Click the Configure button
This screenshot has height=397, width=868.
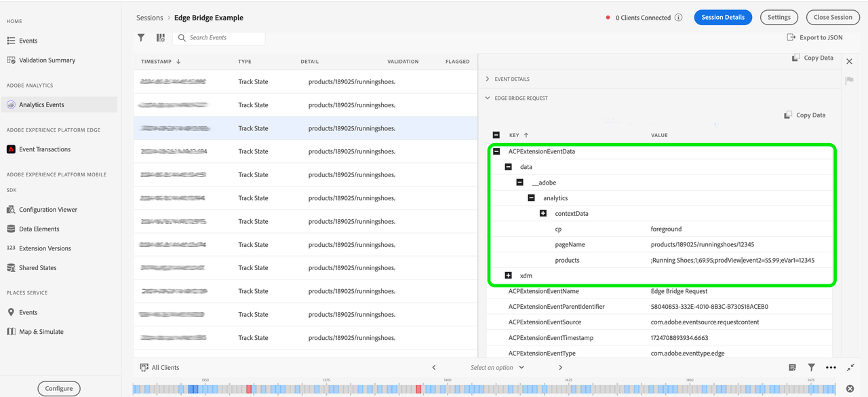pos(59,389)
